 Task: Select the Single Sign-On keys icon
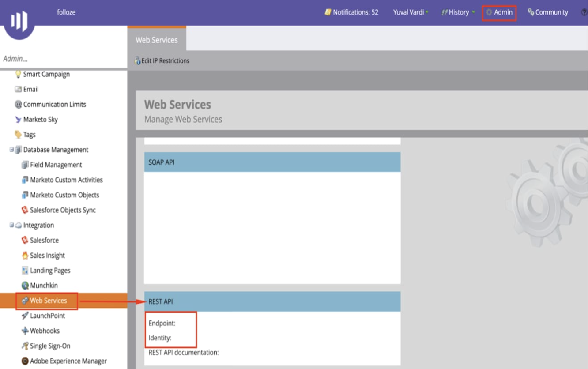tap(25, 346)
